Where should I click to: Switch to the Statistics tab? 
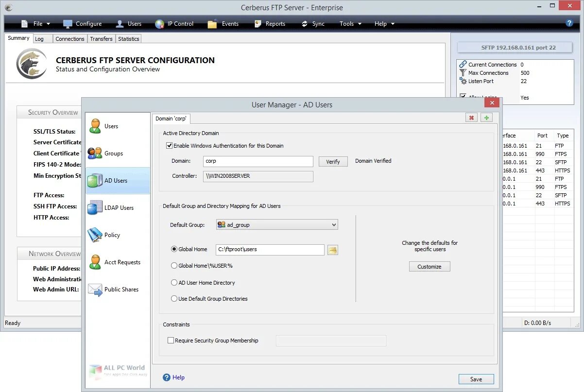coord(129,39)
